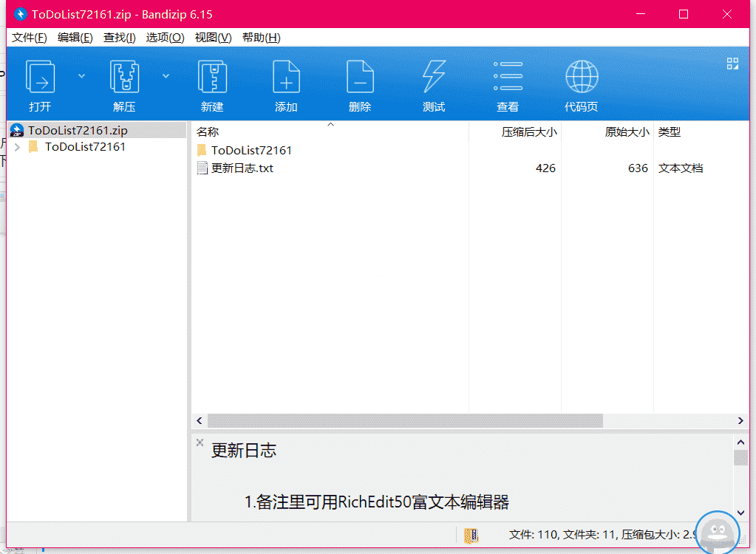Expand the ToDoList72161 folder tree node
This screenshot has width=756, height=554.
coord(17,147)
